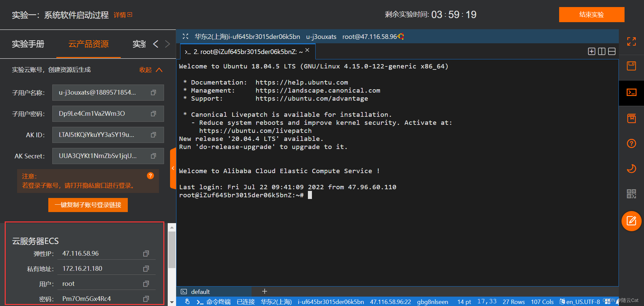Click the encoding icon before en_US.UTF-8
This screenshot has width=644, height=306.
coord(562,302)
